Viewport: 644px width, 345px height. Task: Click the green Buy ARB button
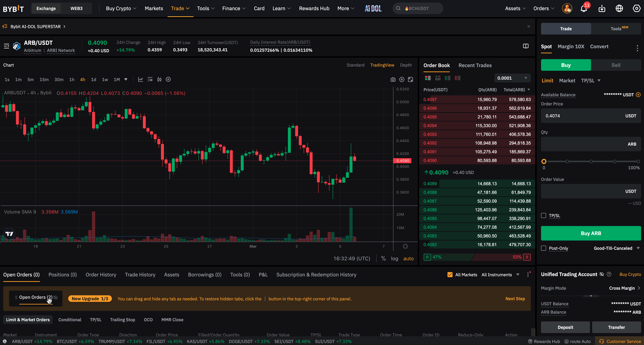(x=591, y=233)
